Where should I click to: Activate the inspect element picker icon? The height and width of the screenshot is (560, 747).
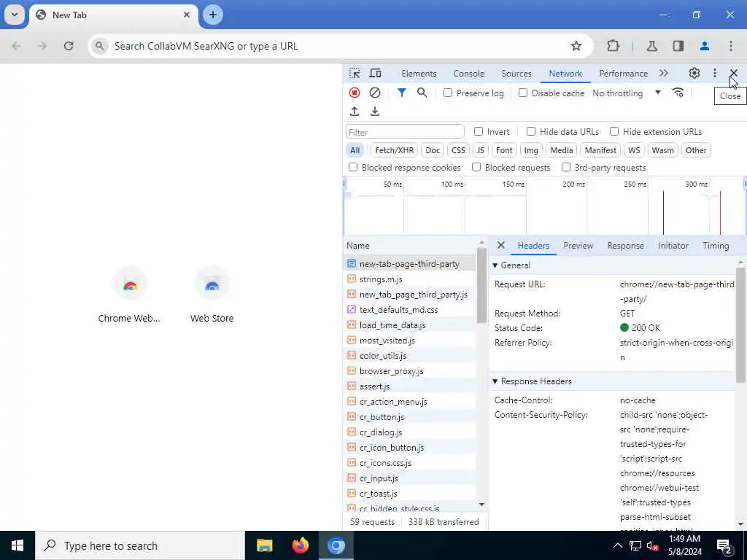click(x=355, y=74)
